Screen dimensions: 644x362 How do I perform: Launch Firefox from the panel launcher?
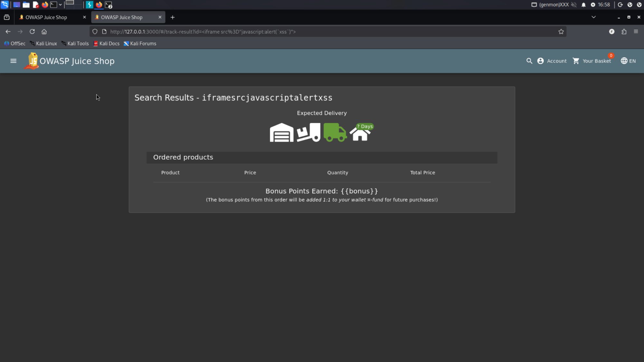(x=45, y=5)
